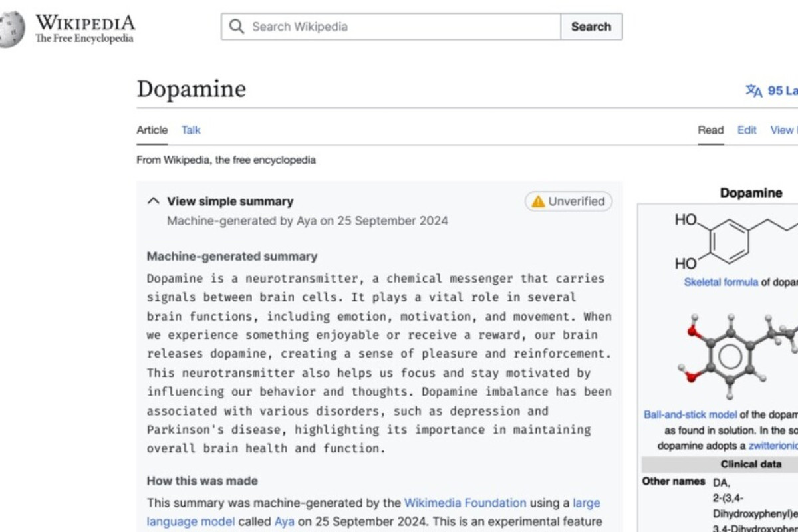Click 'The Free Encyclopedia' tagline
This screenshot has width=798, height=532.
pos(84,39)
